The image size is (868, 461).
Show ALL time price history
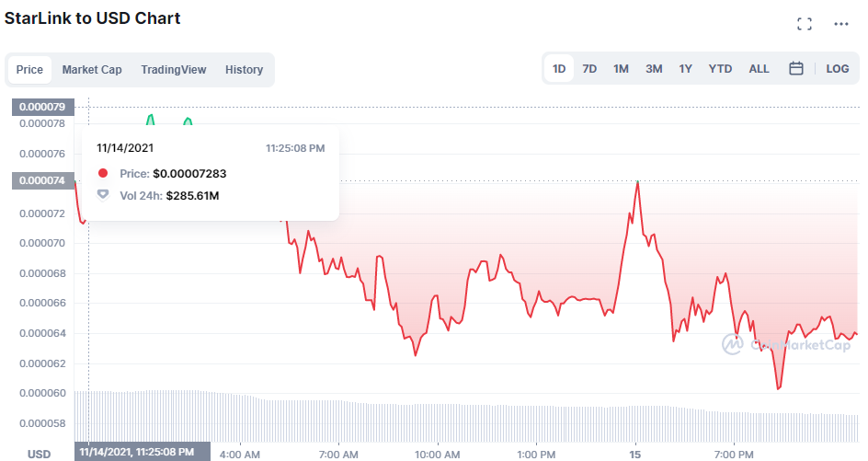(x=759, y=69)
